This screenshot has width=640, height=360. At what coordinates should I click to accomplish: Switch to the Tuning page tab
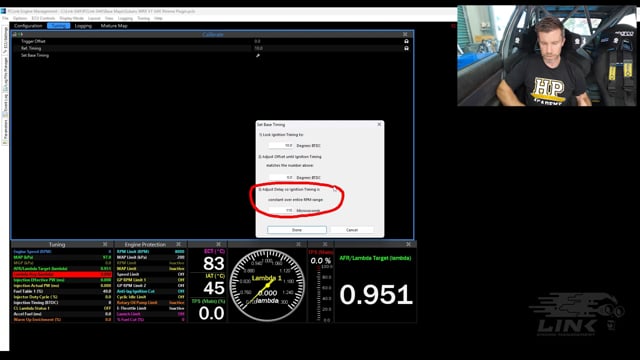58,26
